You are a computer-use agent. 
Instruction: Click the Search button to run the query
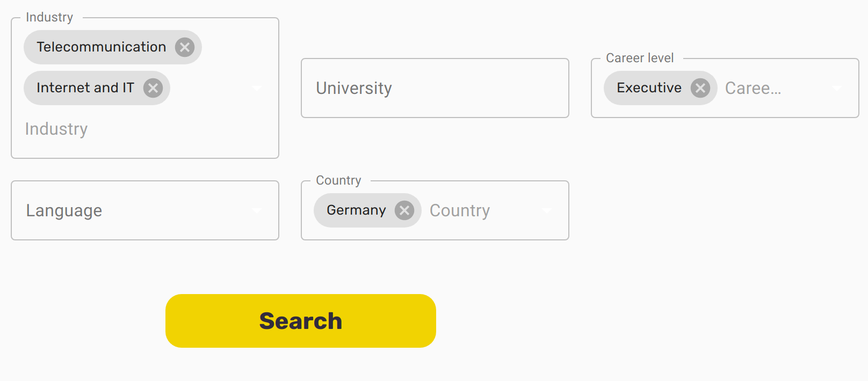pos(300,320)
